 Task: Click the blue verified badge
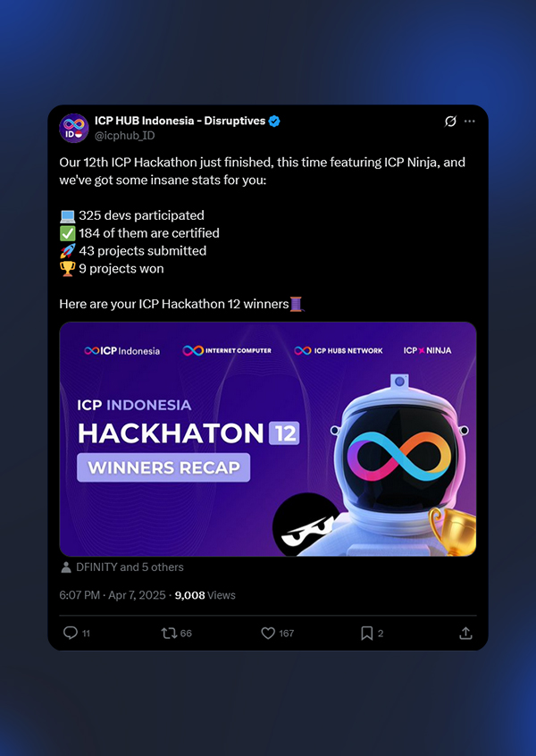[275, 122]
